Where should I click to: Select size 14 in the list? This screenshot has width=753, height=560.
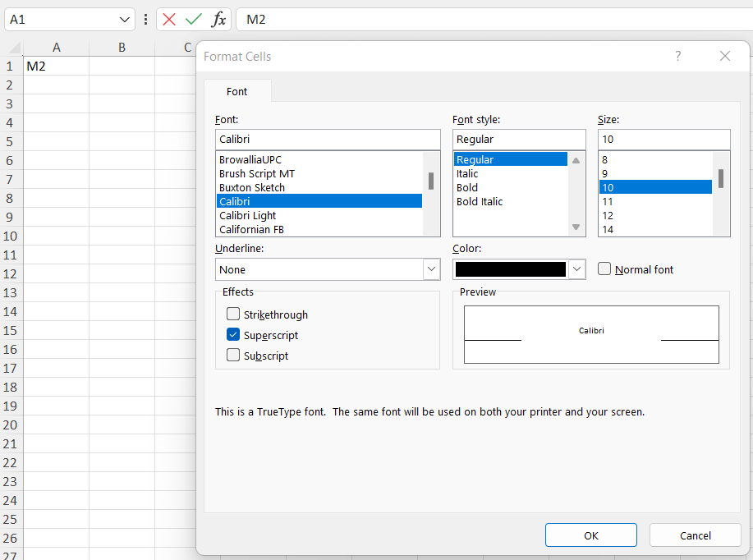[655, 229]
